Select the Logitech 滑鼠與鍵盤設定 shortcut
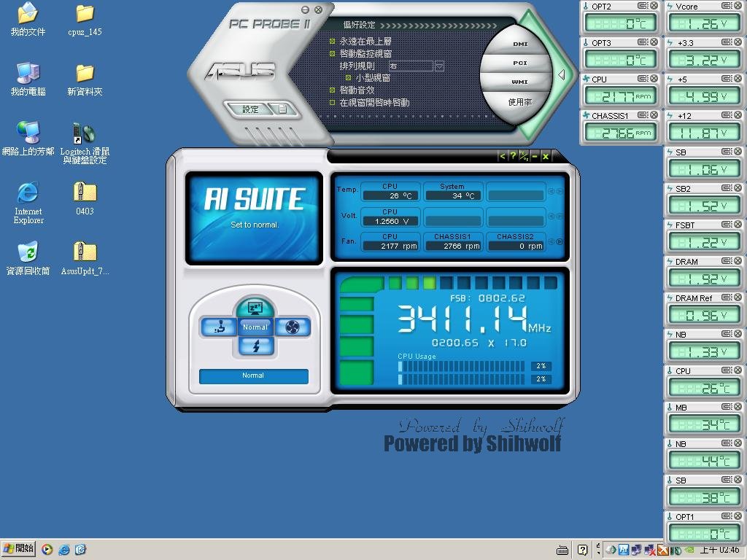 click(x=85, y=143)
